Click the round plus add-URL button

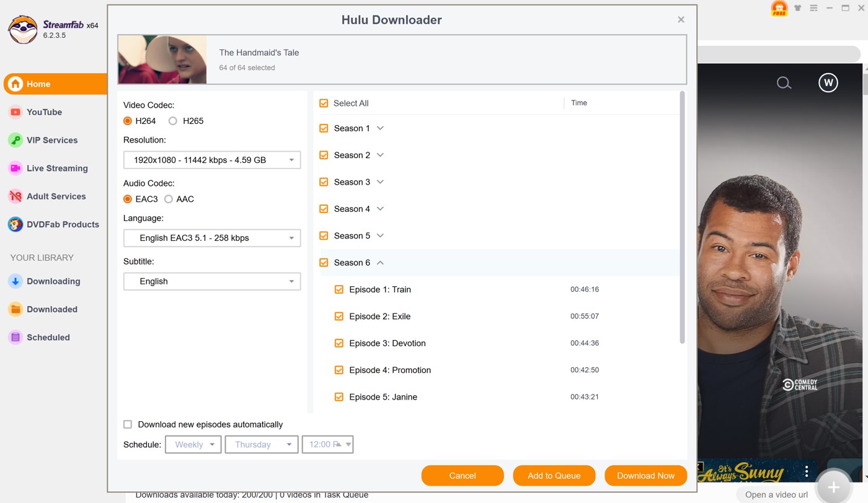click(833, 488)
